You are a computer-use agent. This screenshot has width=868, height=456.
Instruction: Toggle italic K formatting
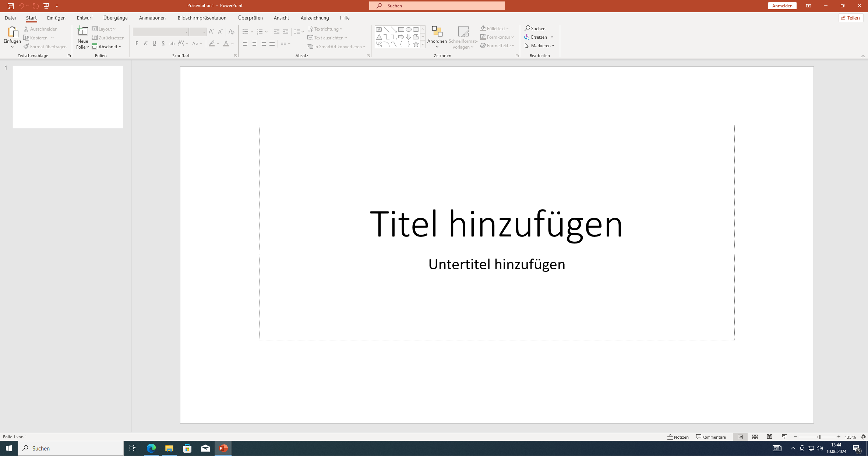coord(146,43)
